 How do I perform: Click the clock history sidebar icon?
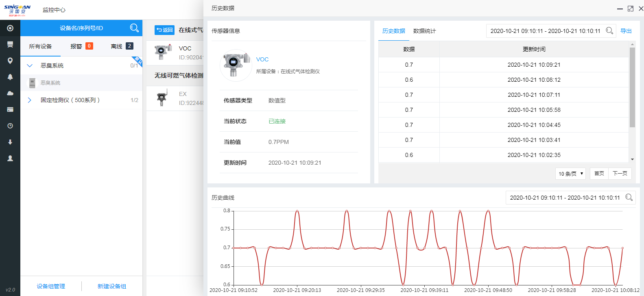click(10, 126)
